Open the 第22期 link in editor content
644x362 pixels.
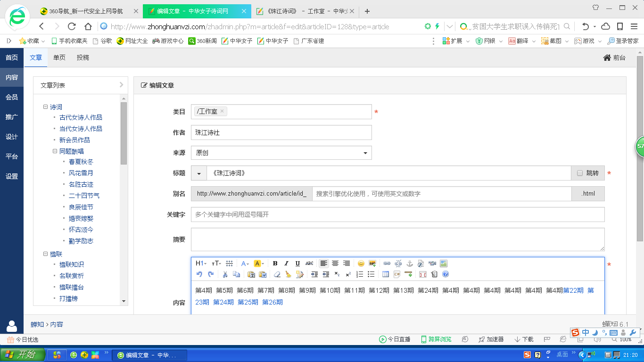(573, 290)
